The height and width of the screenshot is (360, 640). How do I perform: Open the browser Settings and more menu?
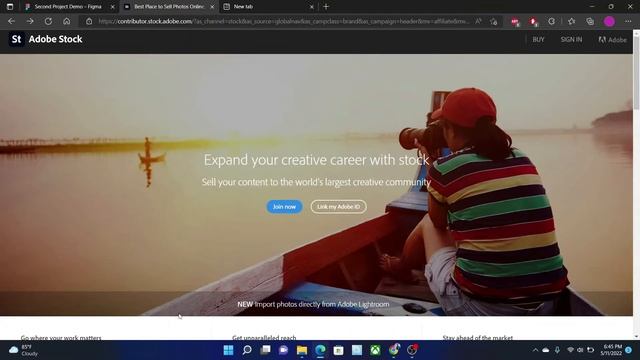pos(628,21)
